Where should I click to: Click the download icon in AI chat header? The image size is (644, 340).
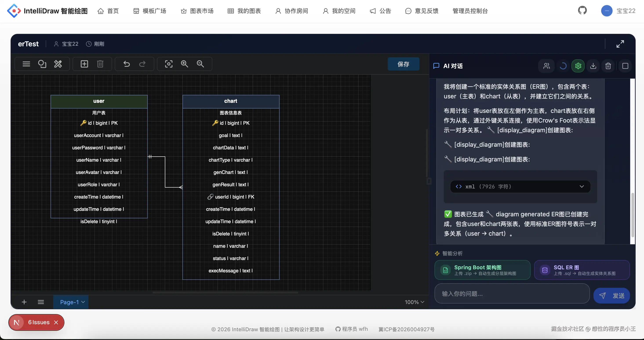(593, 66)
